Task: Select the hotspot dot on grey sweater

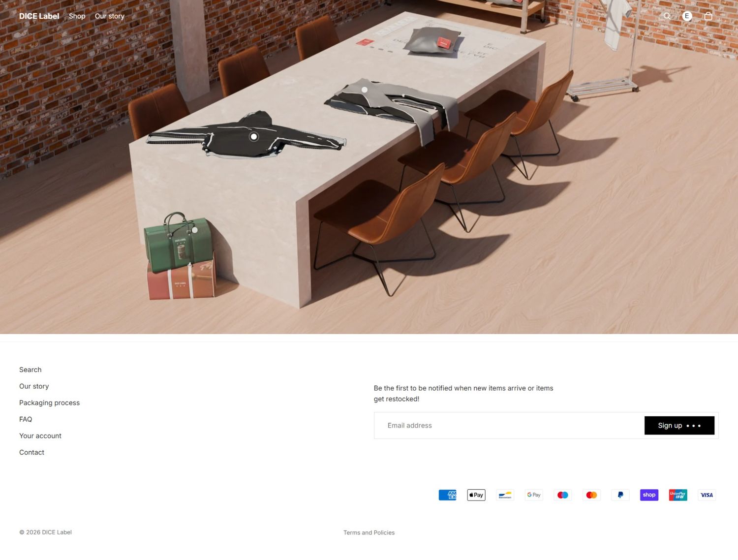Action: (x=365, y=90)
